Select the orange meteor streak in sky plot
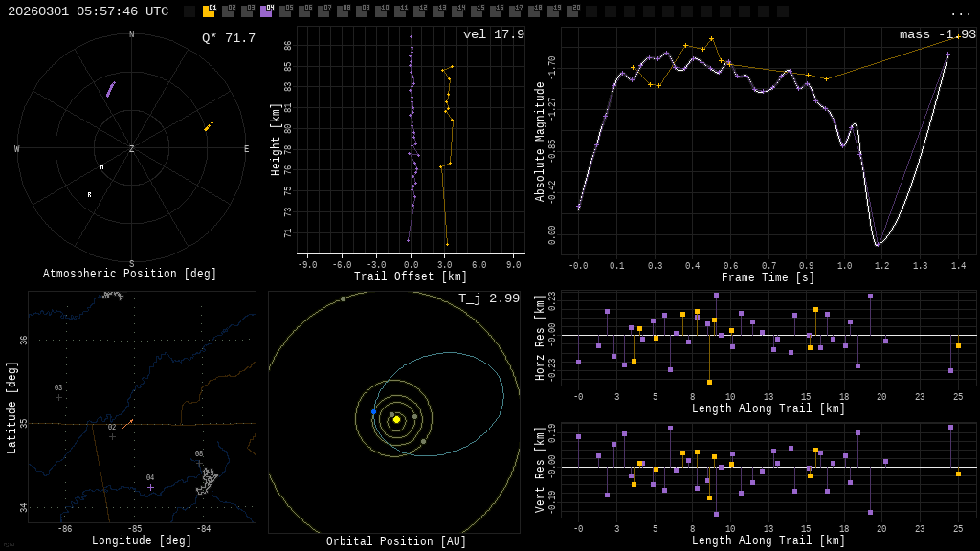This screenshot has width=980, height=551. click(208, 126)
